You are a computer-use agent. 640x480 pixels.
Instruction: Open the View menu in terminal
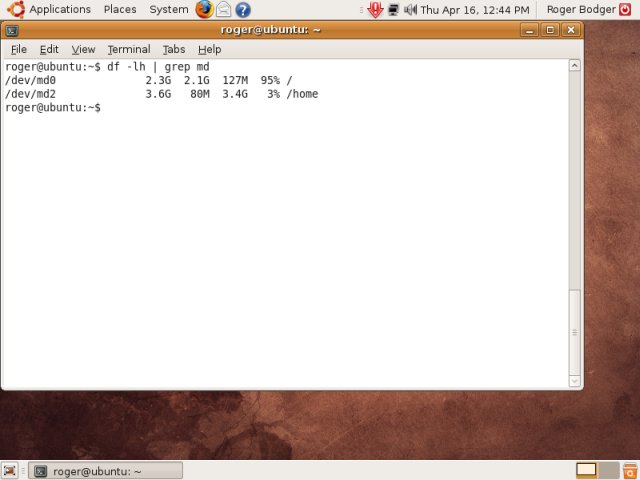tap(83, 49)
